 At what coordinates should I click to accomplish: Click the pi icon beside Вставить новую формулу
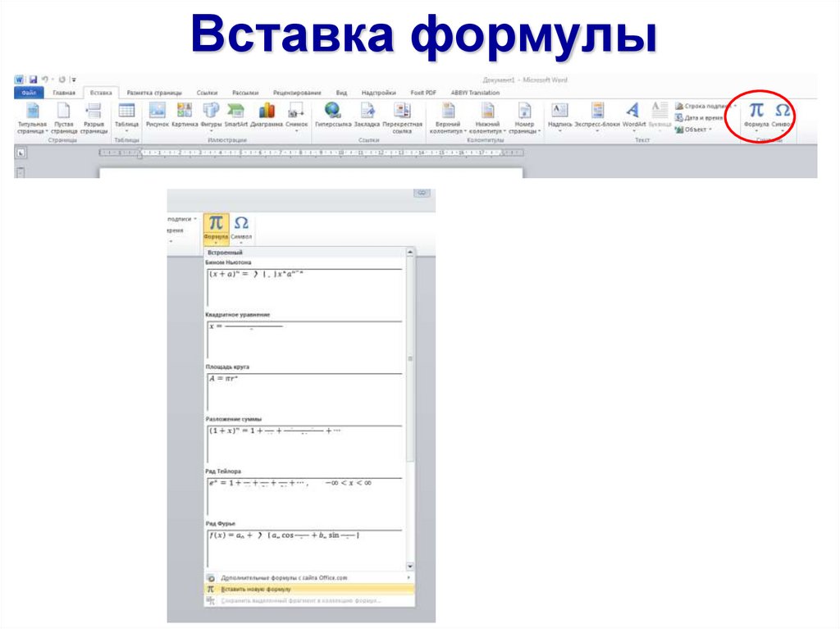tap(211, 590)
